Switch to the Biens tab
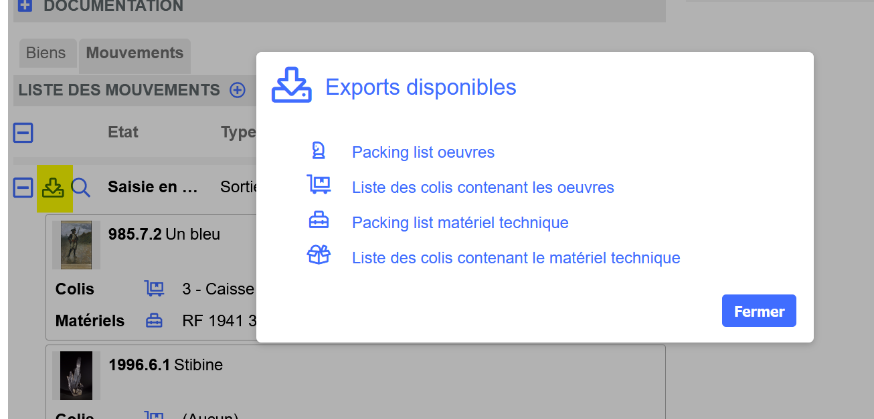This screenshot has width=874, height=419. point(45,53)
